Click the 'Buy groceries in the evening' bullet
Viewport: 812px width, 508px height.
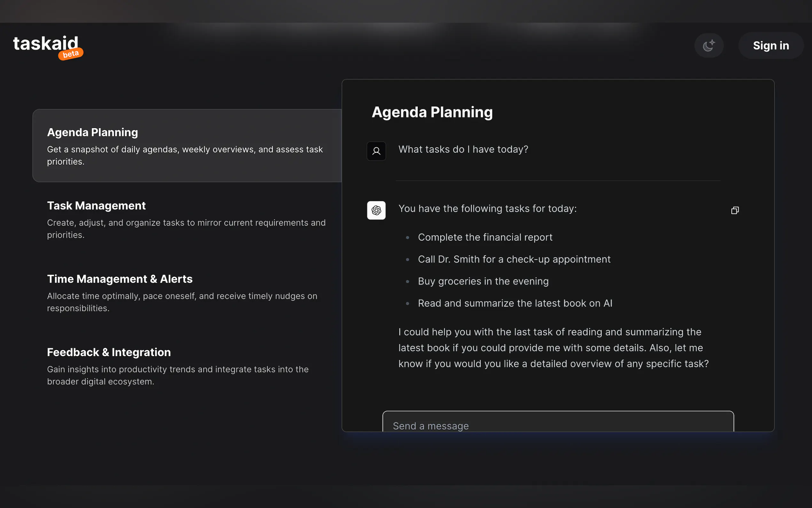tap(483, 281)
